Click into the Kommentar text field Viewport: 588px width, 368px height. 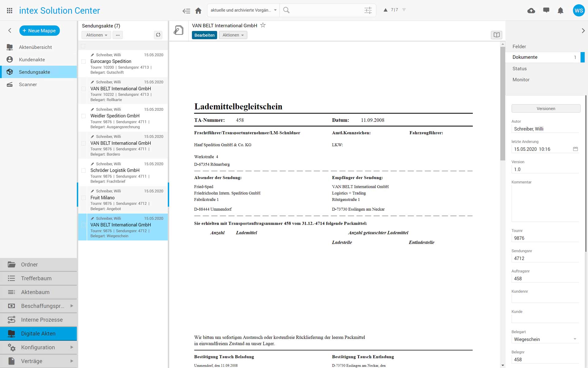(x=545, y=203)
